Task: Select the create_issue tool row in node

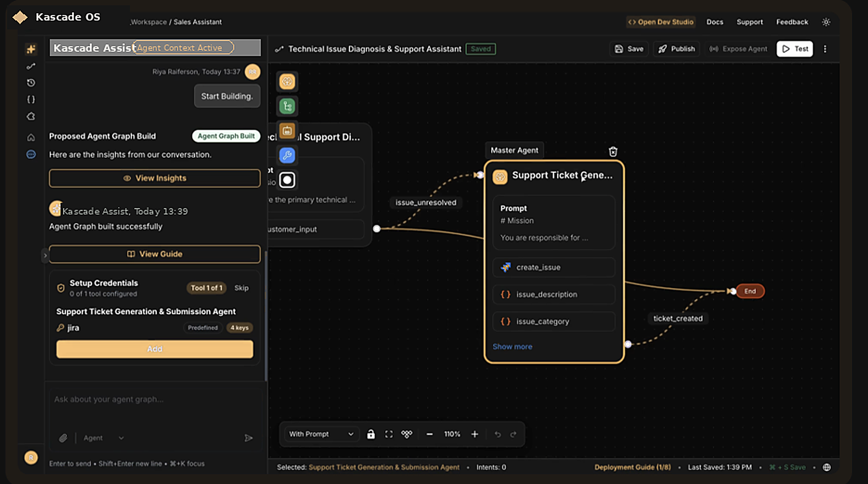Action: (x=554, y=267)
